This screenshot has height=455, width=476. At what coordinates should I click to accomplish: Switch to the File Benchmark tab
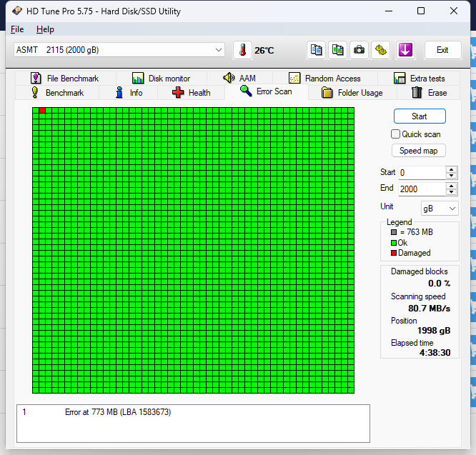(64, 79)
